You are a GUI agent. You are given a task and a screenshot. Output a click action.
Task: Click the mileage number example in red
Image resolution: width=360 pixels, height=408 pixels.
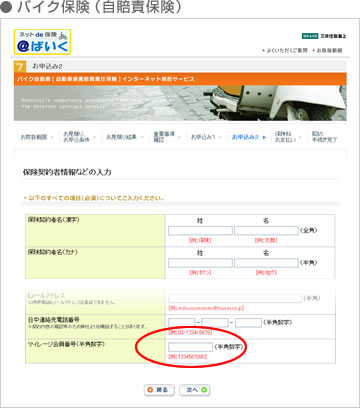point(188,357)
